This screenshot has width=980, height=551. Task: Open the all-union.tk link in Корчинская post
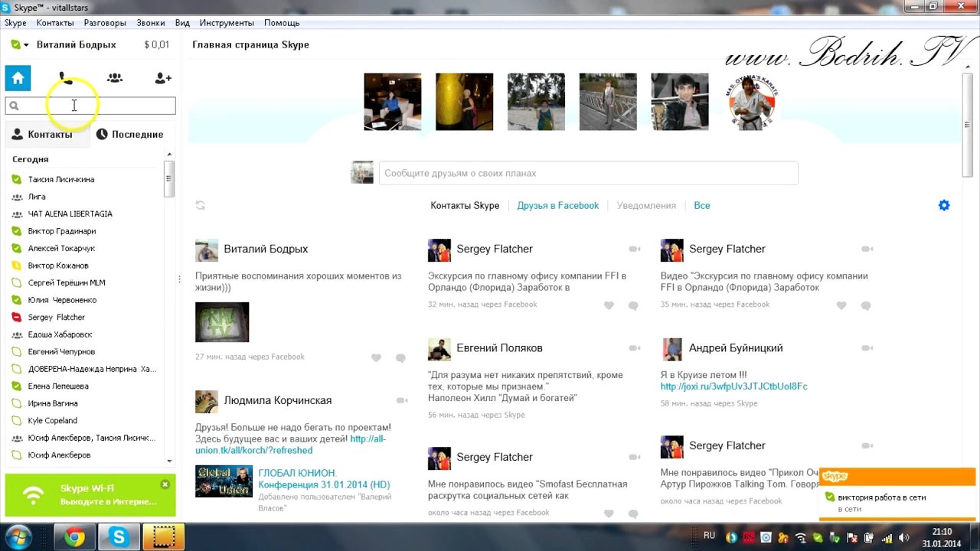[x=291, y=445]
